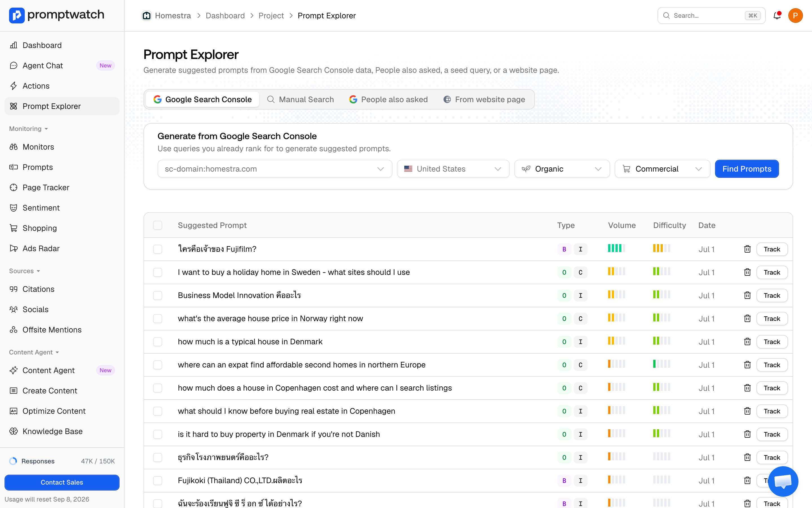The image size is (812, 508).
Task: Open the Organic filter dropdown
Action: 562,169
